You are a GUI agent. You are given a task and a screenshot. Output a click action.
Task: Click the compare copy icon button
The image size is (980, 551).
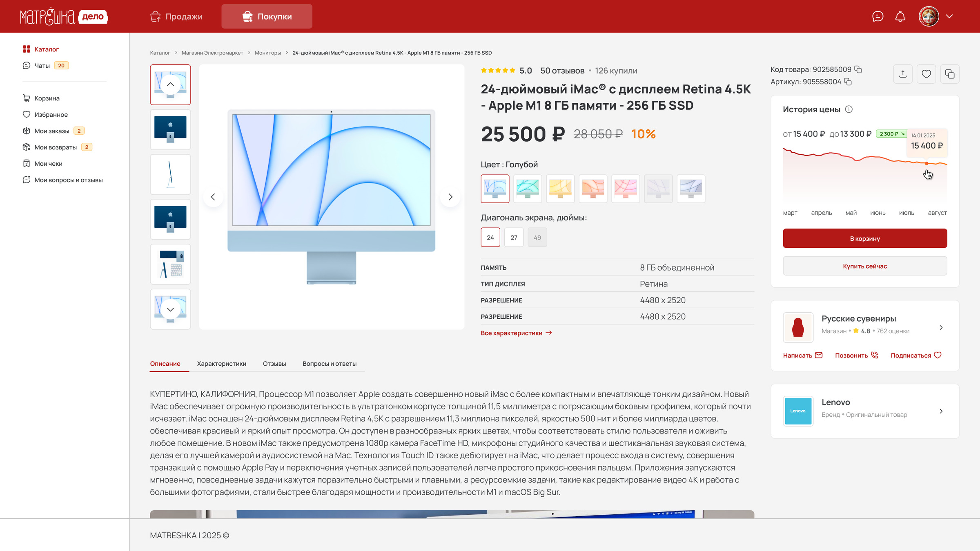950,74
